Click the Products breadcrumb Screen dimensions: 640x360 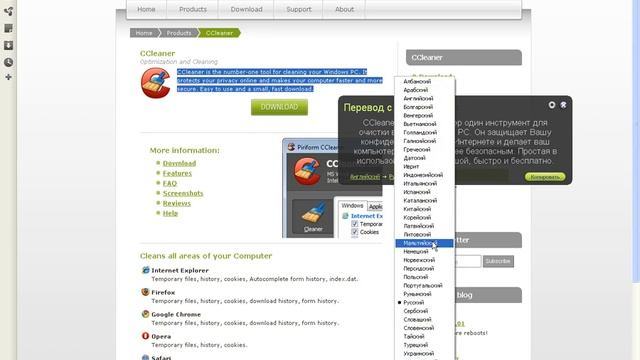(x=179, y=33)
